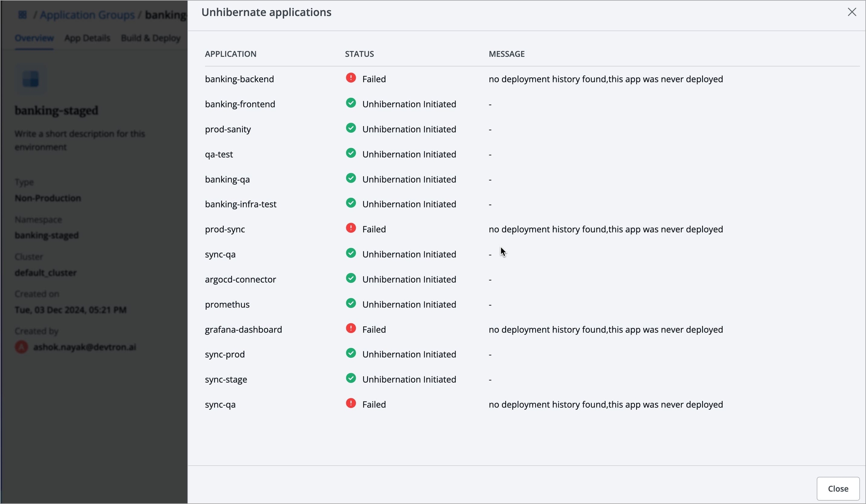Open Application Groups breadcrumb link
Viewport: 866px width, 504px height.
(x=87, y=15)
